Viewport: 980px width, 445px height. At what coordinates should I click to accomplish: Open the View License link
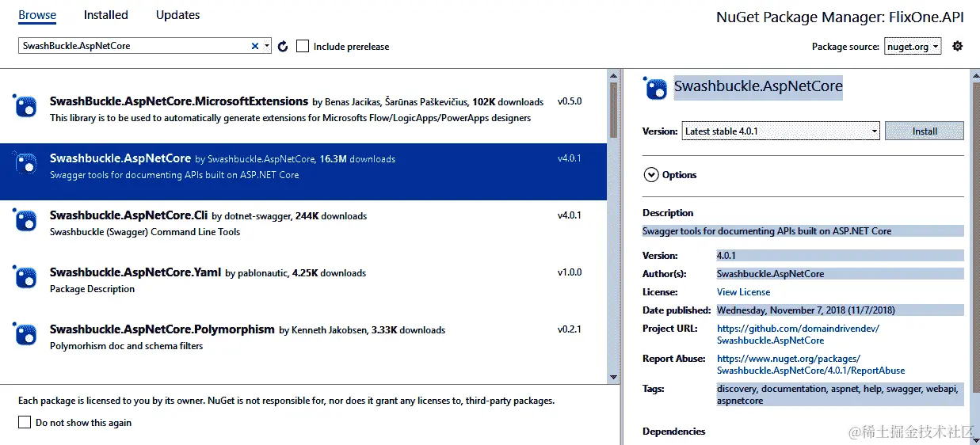[x=743, y=292]
